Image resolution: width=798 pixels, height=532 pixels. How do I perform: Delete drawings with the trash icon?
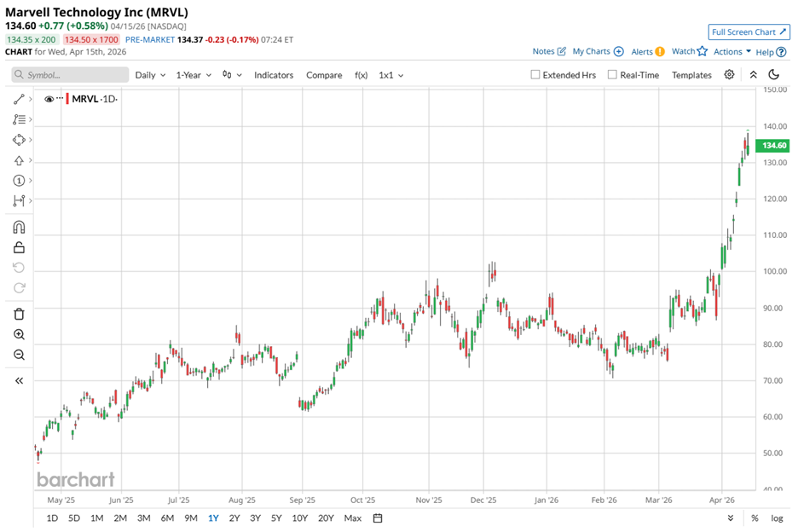click(x=19, y=314)
